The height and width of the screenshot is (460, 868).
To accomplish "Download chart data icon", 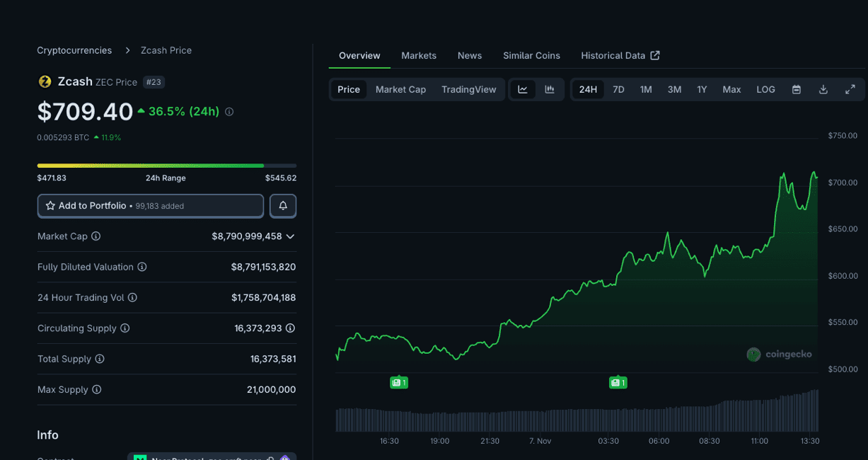I will coord(823,89).
